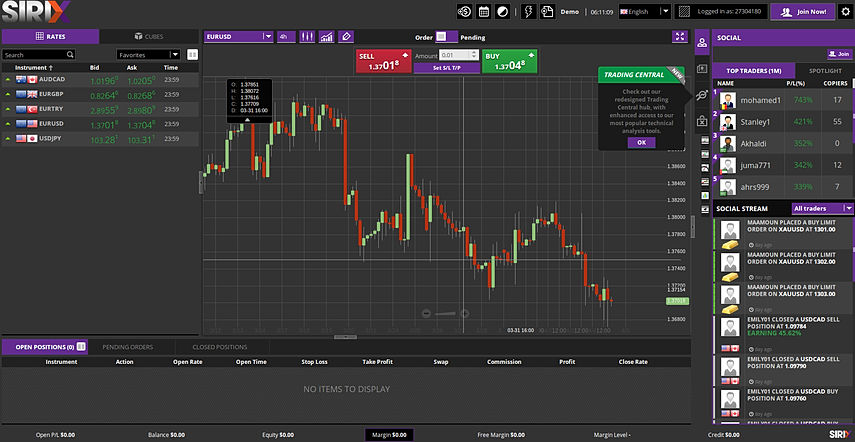855x442 pixels.
Task: Select the Open Positions tab
Action: pyautogui.click(x=45, y=347)
